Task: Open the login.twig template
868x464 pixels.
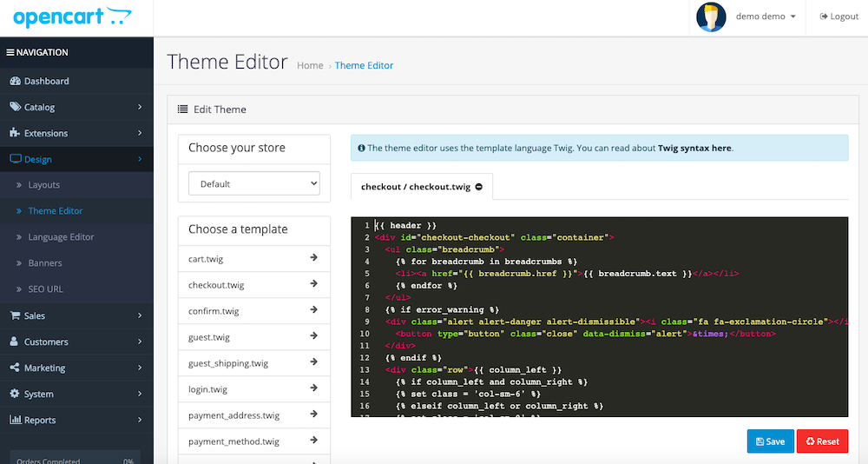Action: pyautogui.click(x=254, y=389)
